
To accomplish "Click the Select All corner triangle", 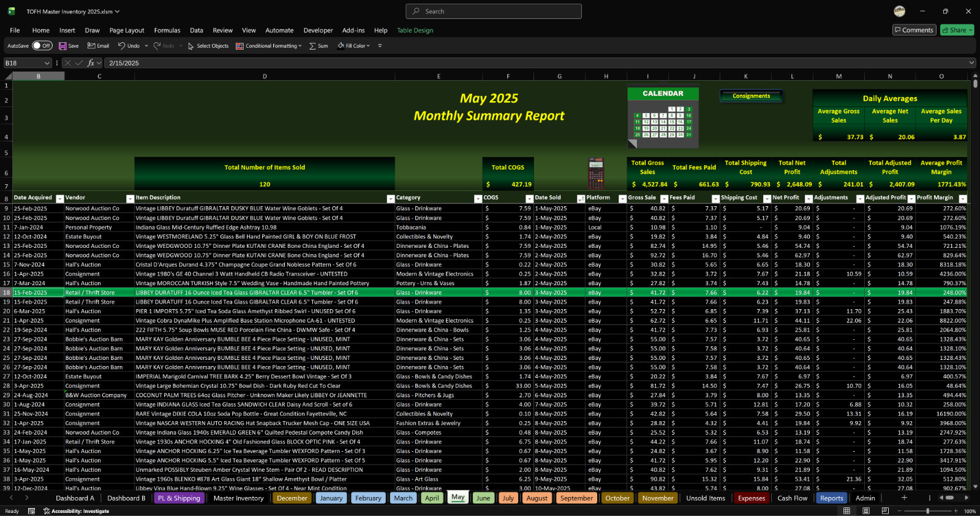I will (x=8, y=77).
